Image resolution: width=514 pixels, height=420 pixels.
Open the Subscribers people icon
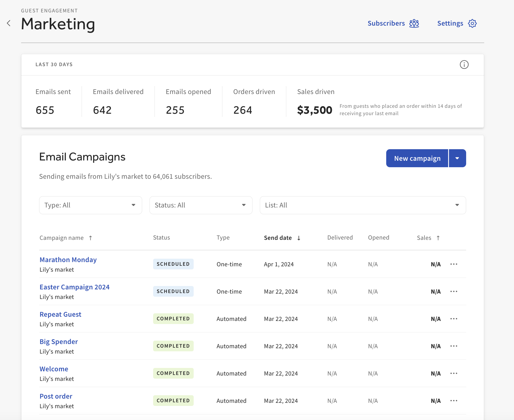[x=414, y=23]
